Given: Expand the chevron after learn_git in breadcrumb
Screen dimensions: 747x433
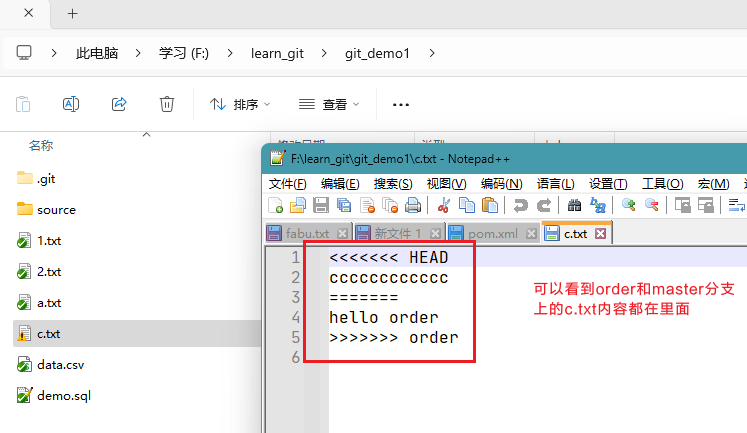Looking at the screenshot, I should (x=324, y=53).
